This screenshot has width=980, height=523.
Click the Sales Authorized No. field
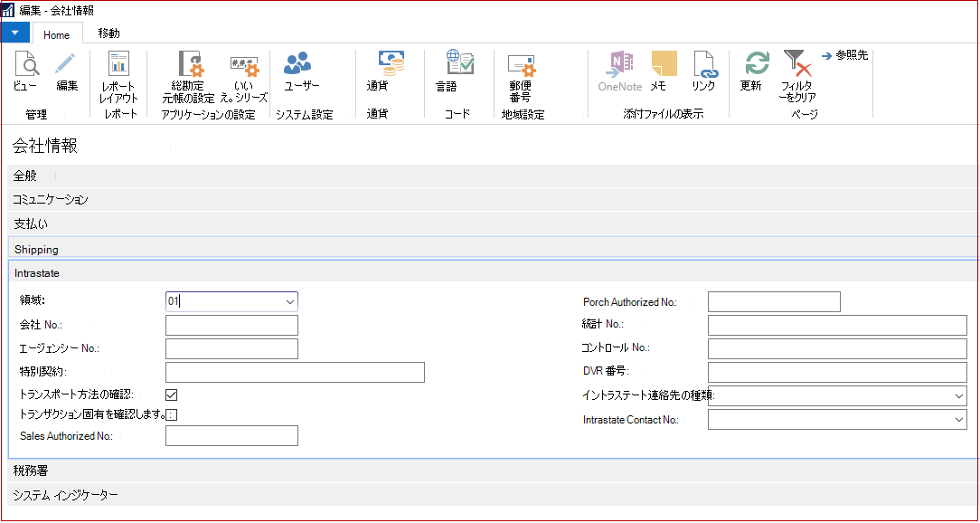click(x=231, y=435)
